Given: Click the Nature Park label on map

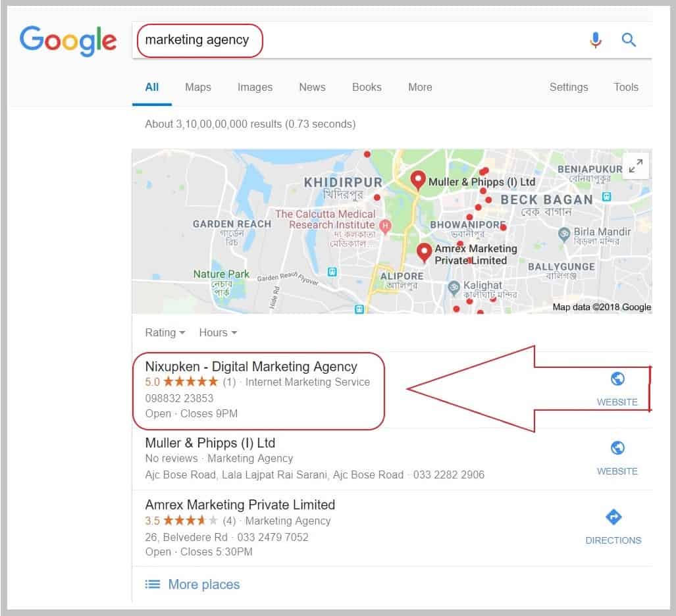Looking at the screenshot, I should (221, 274).
